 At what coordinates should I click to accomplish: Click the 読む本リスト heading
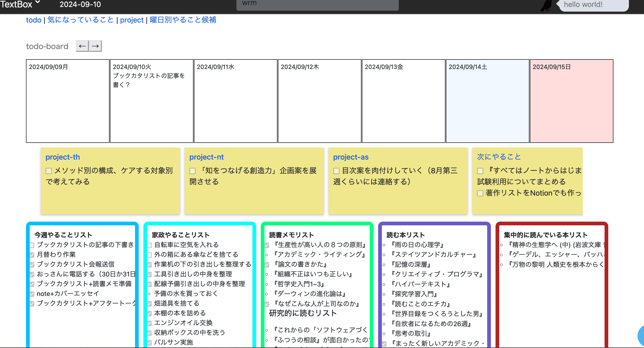click(x=406, y=235)
